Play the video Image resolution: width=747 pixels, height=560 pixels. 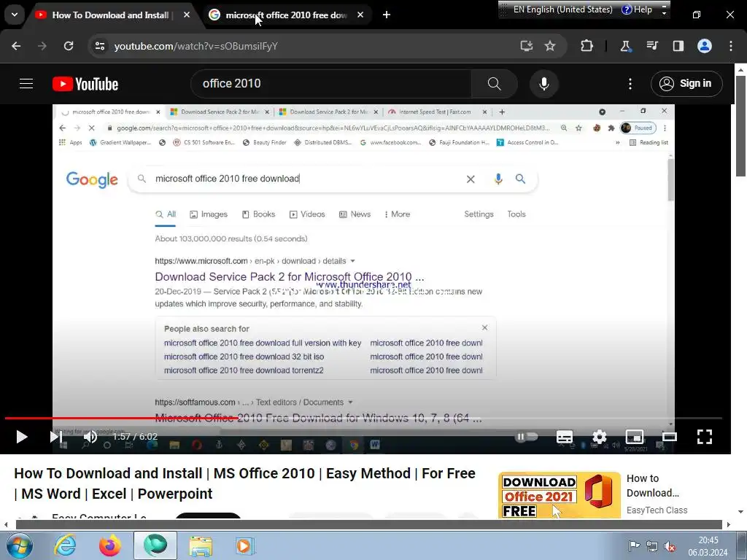click(x=21, y=437)
